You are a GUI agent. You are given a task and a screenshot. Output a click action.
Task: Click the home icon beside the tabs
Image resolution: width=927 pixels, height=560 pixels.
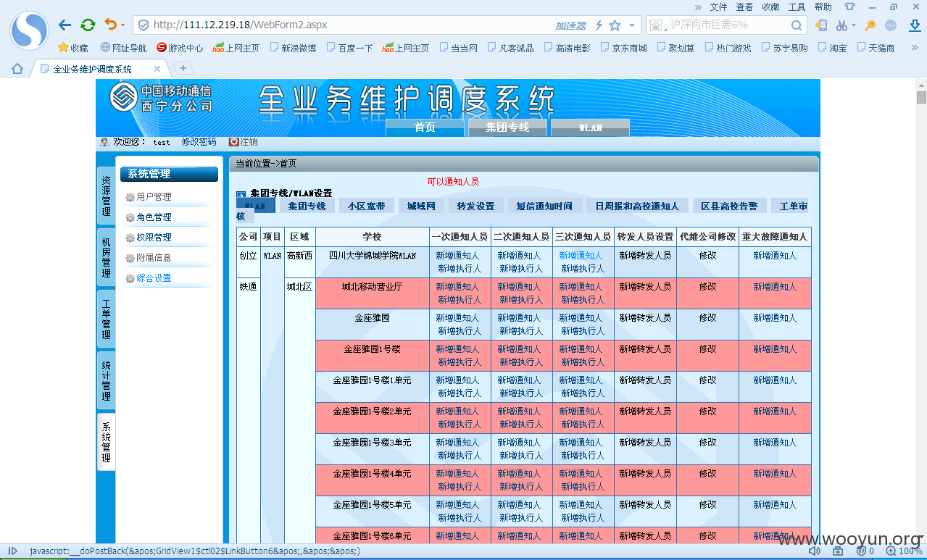(17, 69)
